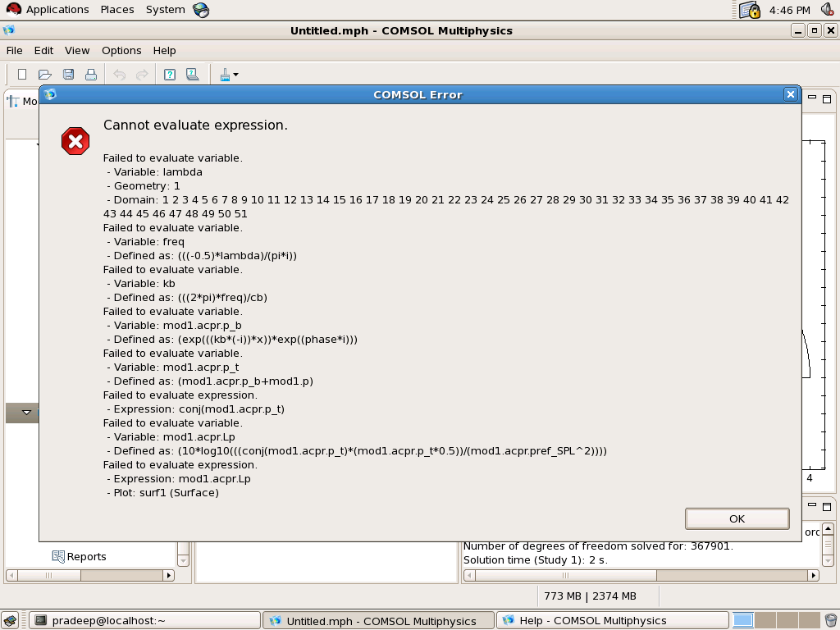This screenshot has height=630, width=840.
Task: Click the brush toolbar icon
Action: point(225,75)
